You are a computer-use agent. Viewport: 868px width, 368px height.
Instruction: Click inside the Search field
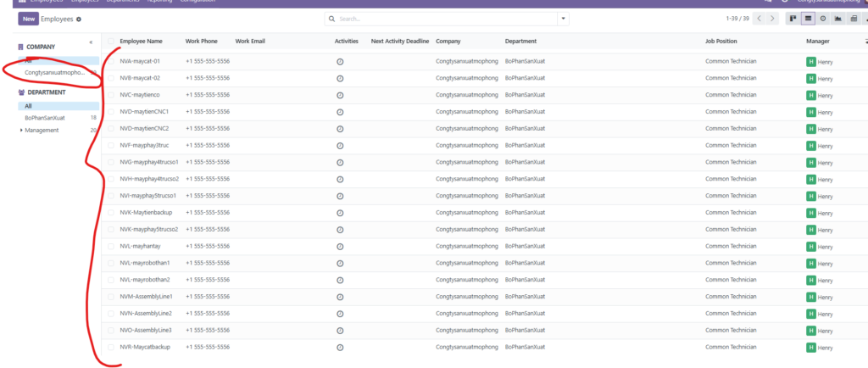(441, 19)
